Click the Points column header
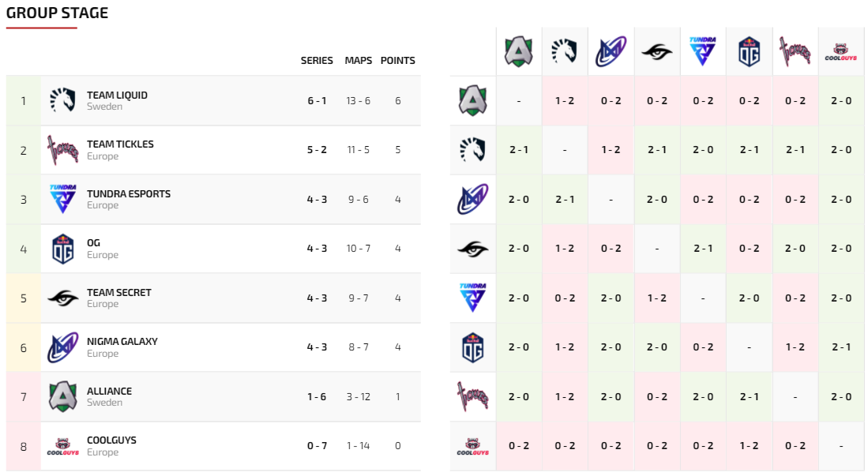 [397, 61]
